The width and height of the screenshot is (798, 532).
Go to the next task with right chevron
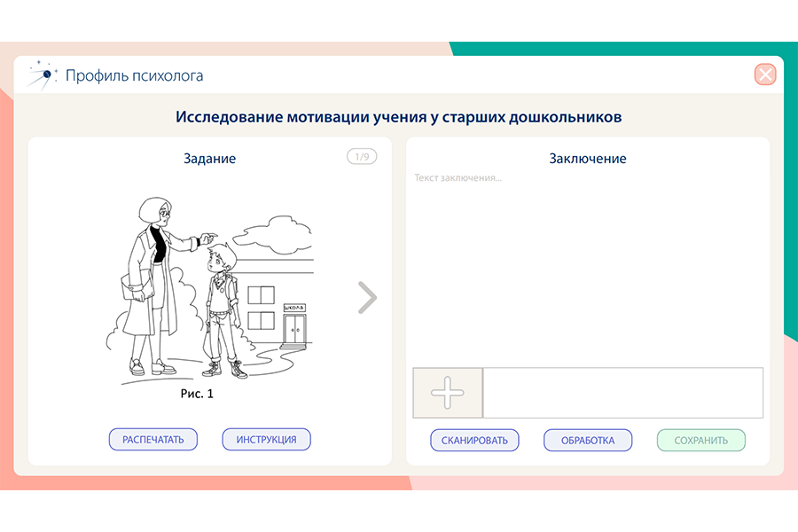point(367,298)
